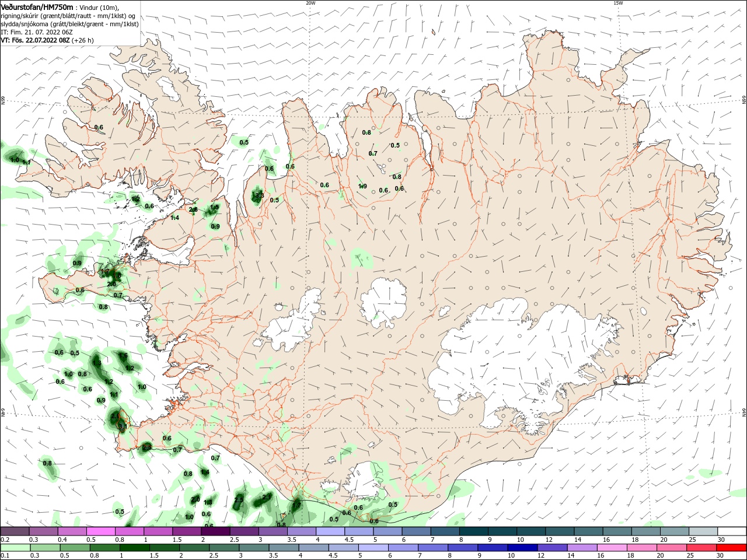Click the '(+26 h)' forecast offset text
747x560 pixels.
coord(82,40)
